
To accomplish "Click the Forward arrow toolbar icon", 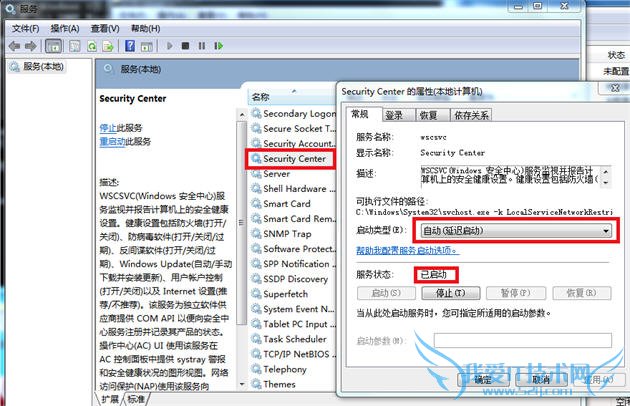I will coord(31,46).
